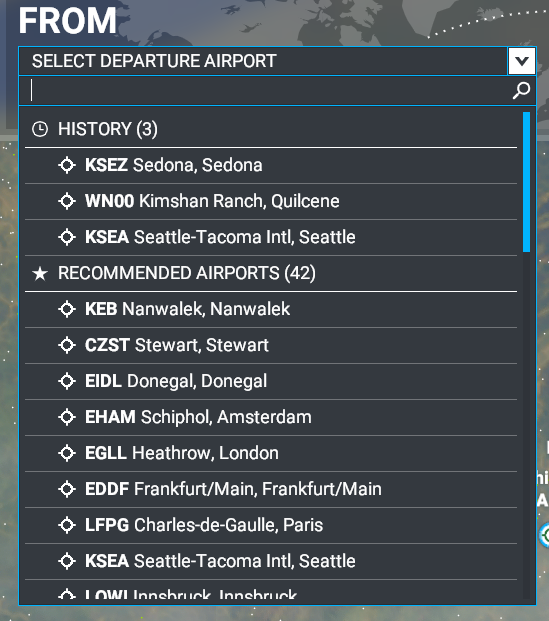The image size is (549, 621).
Task: Click the crosshair icon next to EHAM Schiphol
Action: pyautogui.click(x=67, y=417)
